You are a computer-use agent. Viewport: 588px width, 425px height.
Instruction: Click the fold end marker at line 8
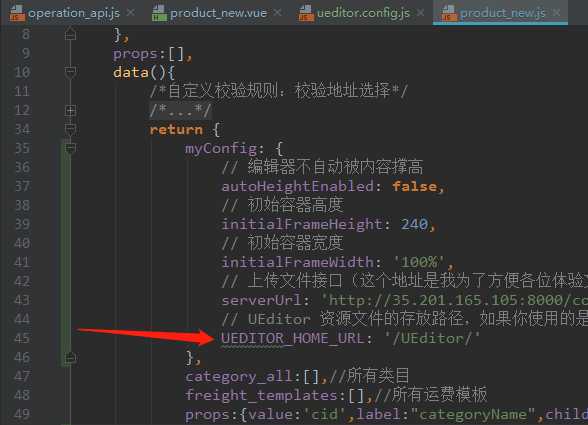(70, 34)
